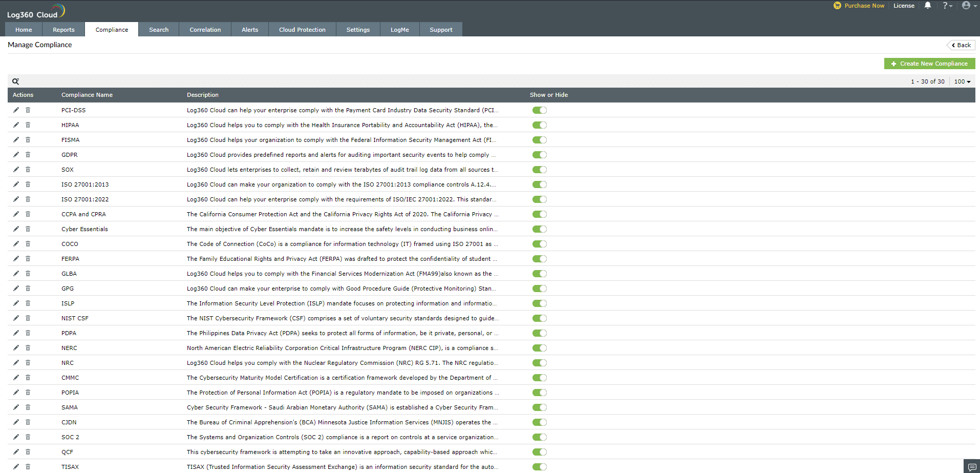
Task: Delete the NERC compliance entry
Action: click(28, 348)
